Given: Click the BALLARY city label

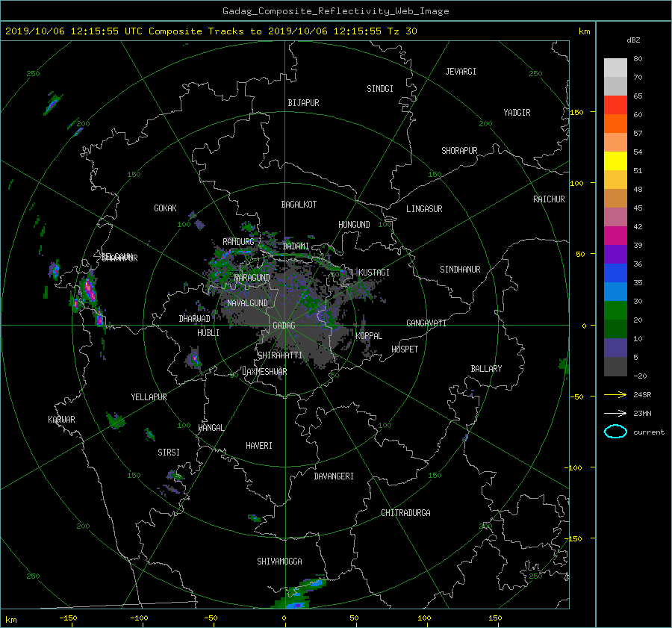Looking at the screenshot, I should pos(486,369).
